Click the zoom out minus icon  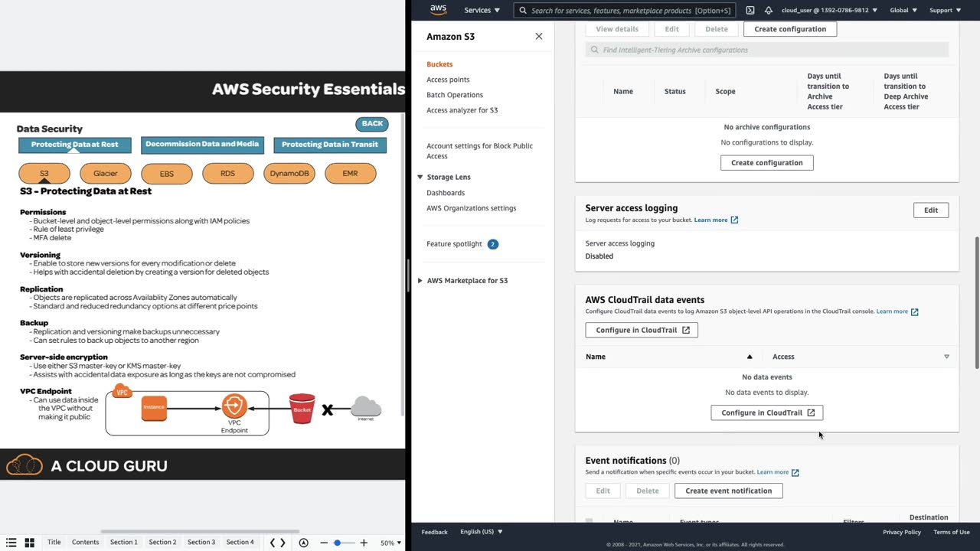pos(324,543)
